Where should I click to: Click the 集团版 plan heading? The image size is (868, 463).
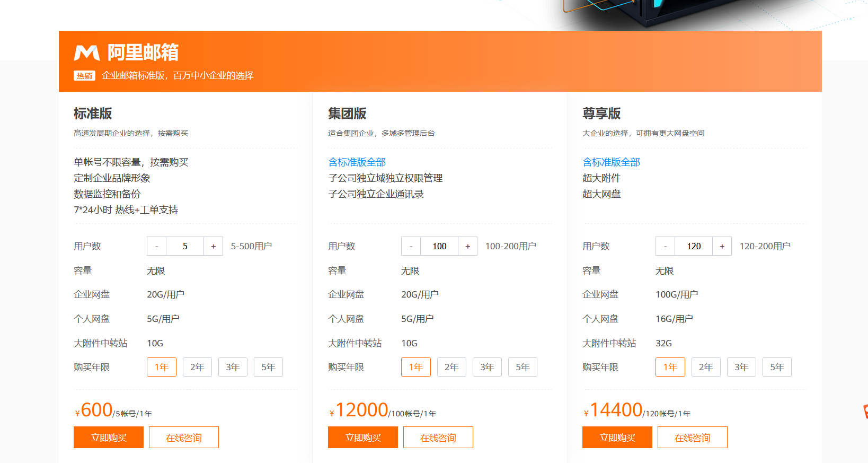point(347,113)
